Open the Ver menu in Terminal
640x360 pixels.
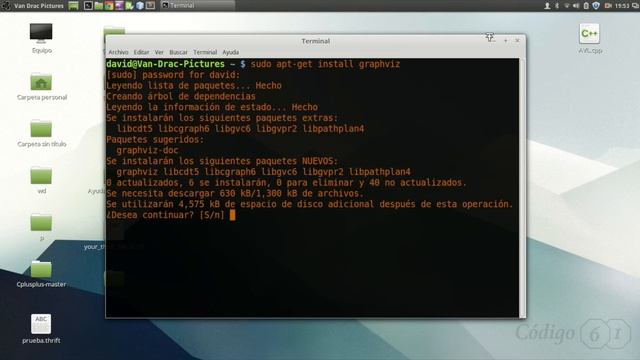click(x=159, y=52)
